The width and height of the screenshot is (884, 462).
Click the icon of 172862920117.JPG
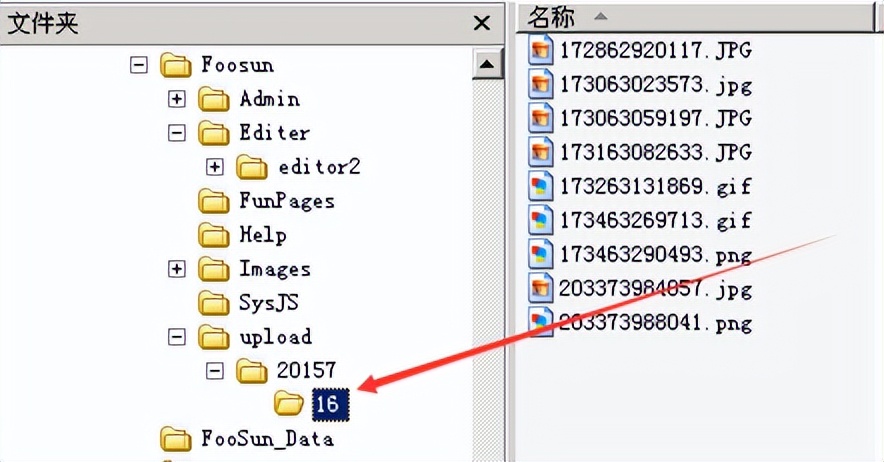[540, 50]
